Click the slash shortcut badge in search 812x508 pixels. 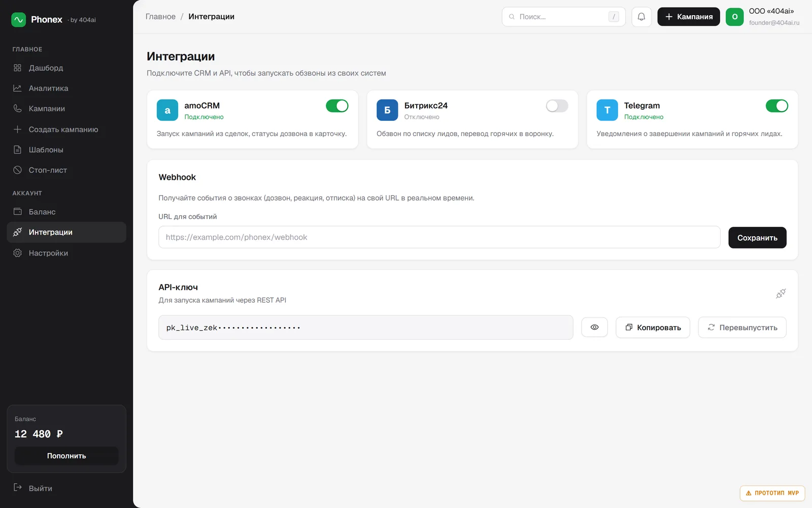(614, 17)
